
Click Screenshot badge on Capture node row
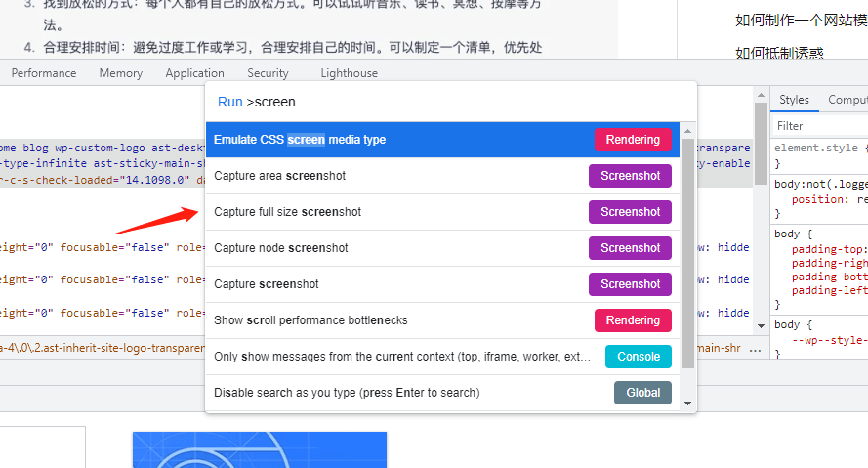tap(630, 247)
